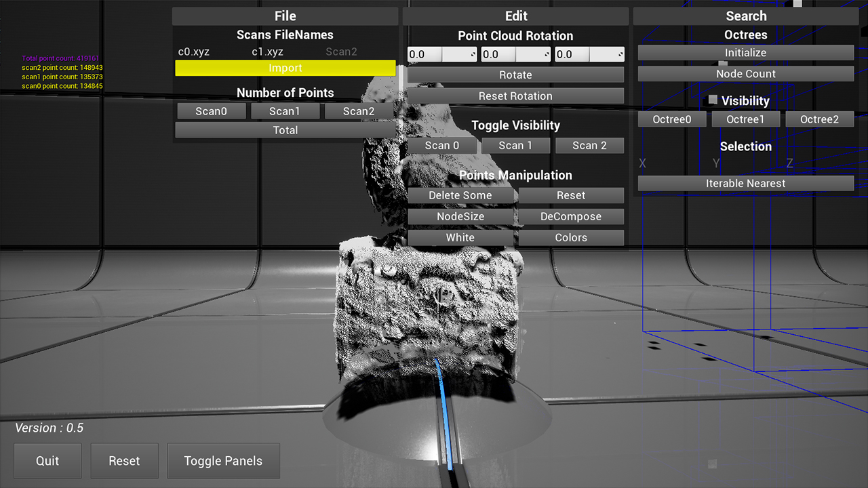
Task: Click the Total points button
Action: click(x=285, y=130)
